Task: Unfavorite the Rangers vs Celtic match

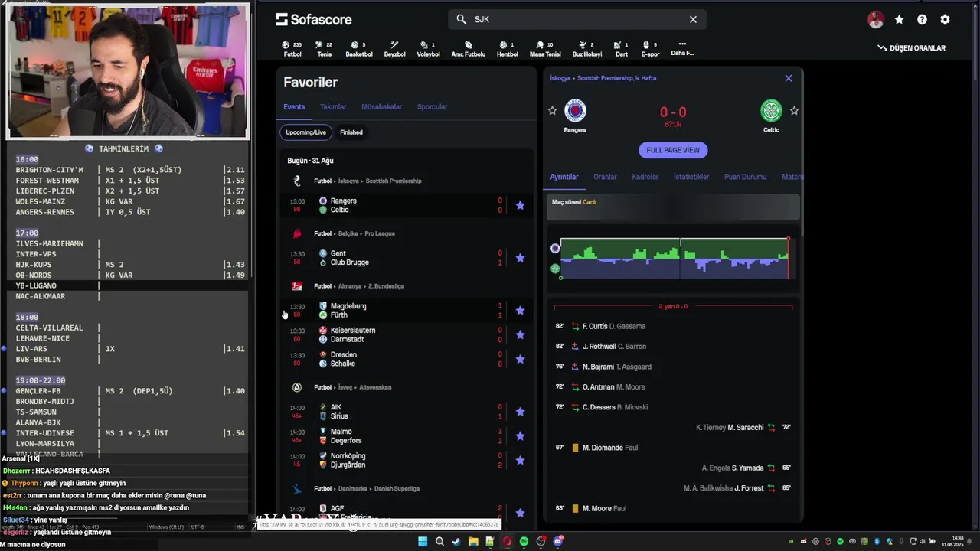Action: tap(520, 205)
